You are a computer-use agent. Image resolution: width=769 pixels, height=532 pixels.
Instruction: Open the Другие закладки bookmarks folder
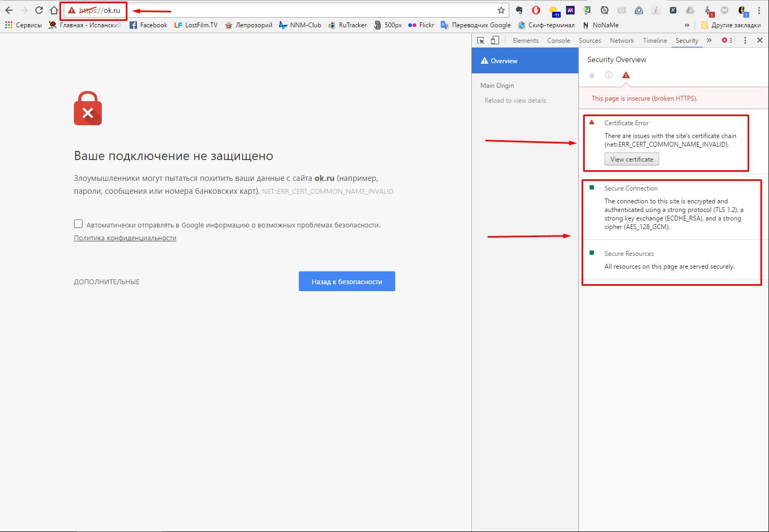[x=731, y=25]
